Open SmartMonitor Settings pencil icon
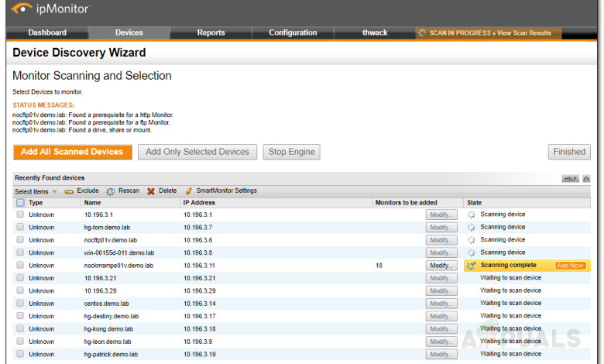The image size is (604, 364). [x=189, y=191]
